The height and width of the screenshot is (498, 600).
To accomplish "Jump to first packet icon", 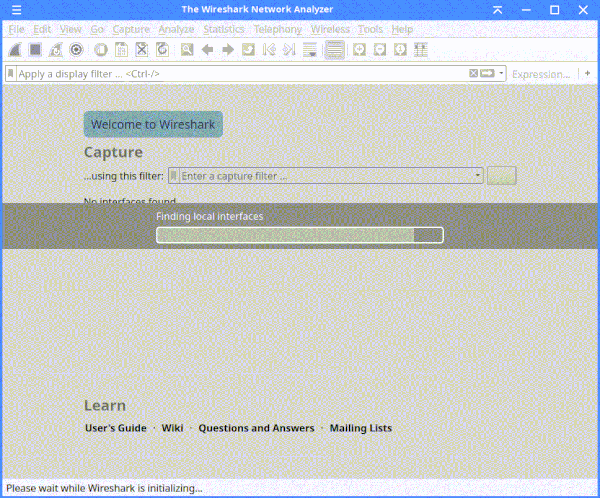I will [x=269, y=50].
